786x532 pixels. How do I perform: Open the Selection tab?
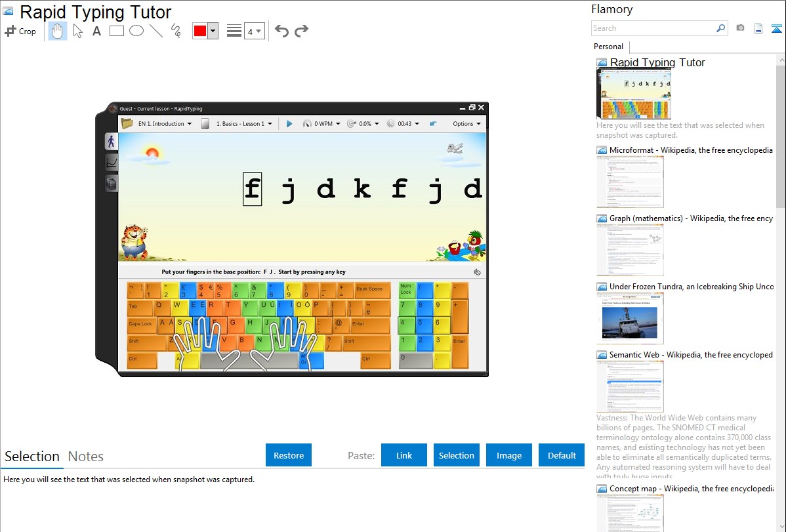[32, 457]
